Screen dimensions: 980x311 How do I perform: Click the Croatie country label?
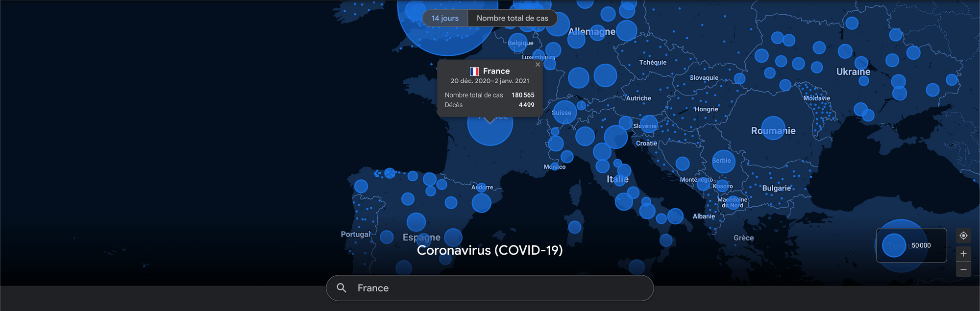(646, 144)
